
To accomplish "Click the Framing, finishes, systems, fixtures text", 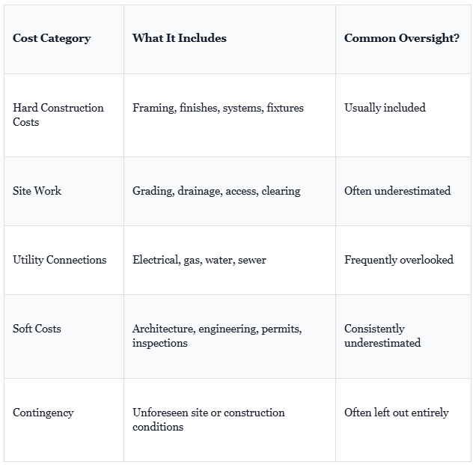I will point(218,108).
